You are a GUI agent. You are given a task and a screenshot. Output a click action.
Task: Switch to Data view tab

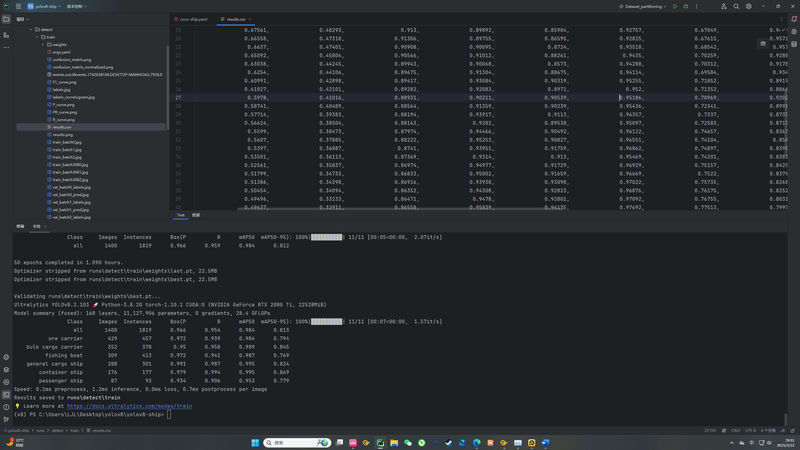196,215
